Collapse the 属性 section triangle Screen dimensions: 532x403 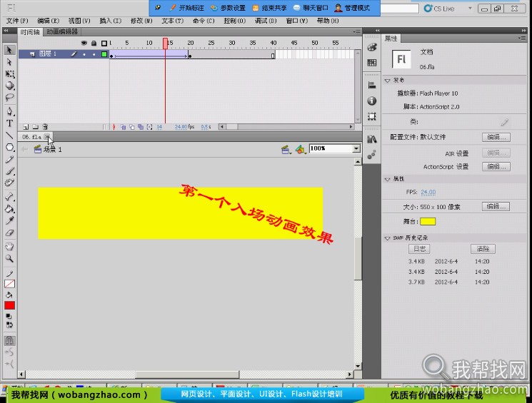coord(388,179)
